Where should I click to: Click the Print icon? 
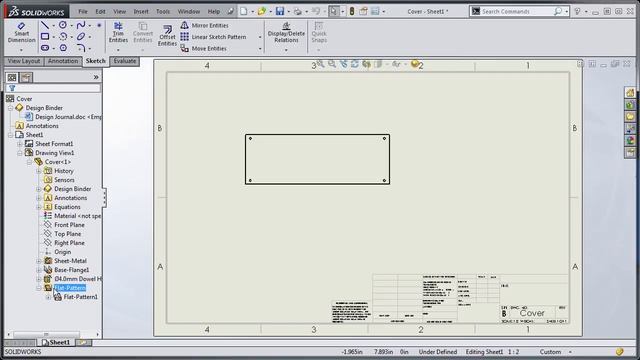(298, 11)
